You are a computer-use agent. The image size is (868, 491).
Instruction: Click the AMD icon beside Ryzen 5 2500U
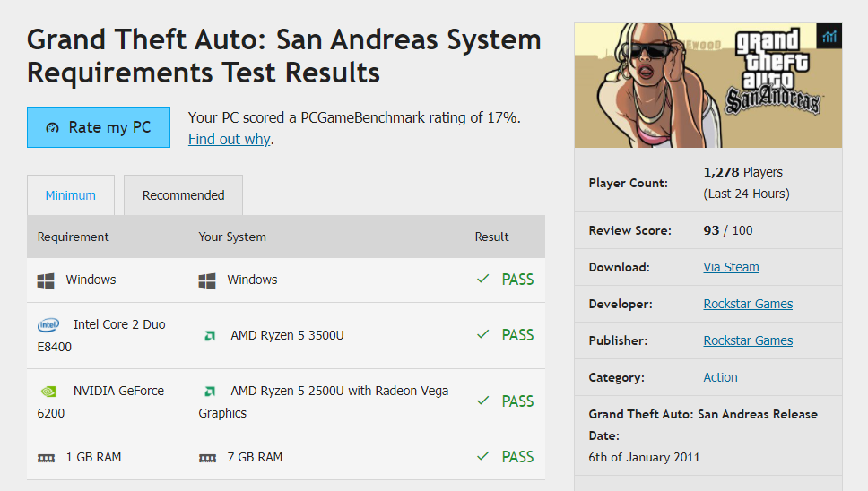point(210,392)
